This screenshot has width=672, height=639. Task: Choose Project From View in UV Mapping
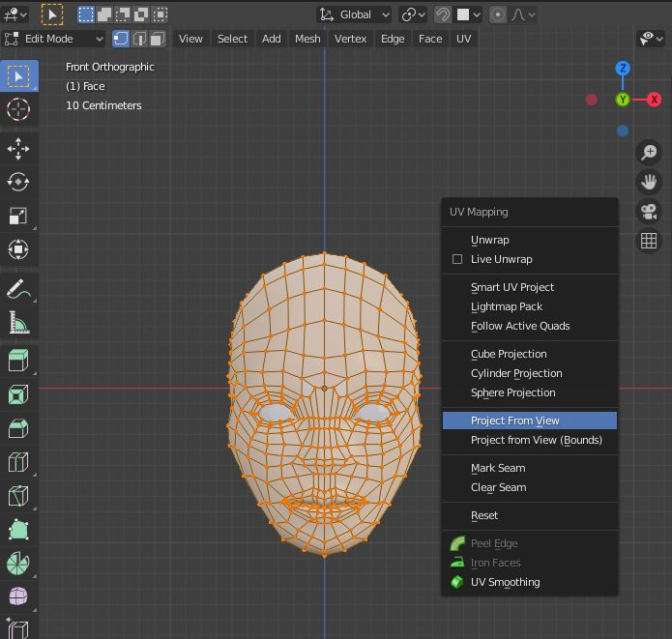(x=515, y=421)
